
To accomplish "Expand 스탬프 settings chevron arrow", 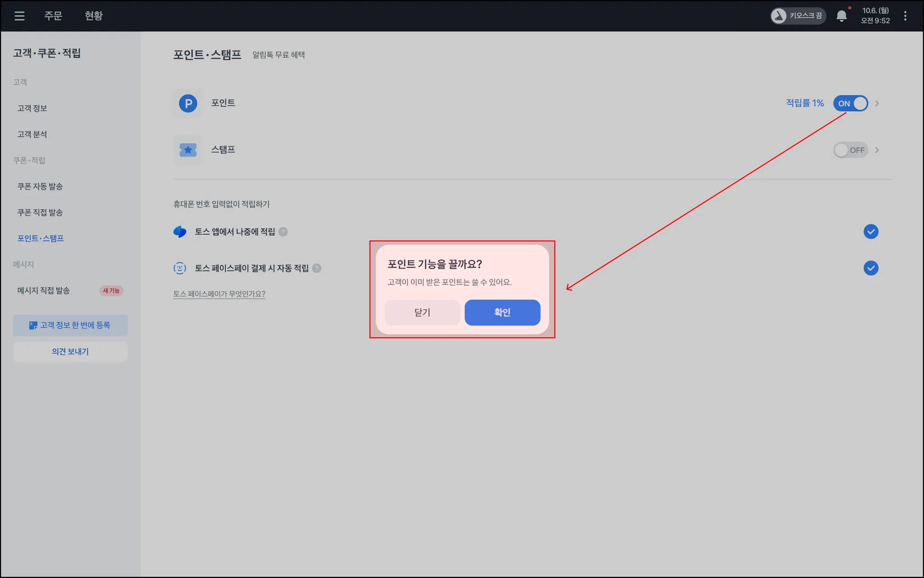I will [877, 150].
